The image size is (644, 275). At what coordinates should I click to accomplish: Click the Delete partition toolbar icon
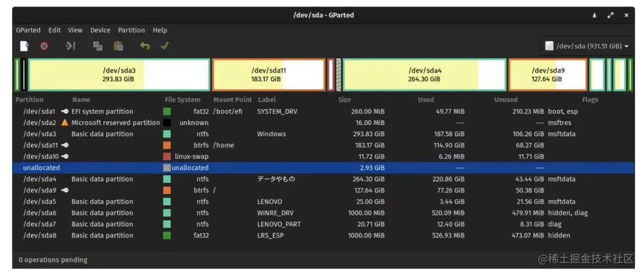(44, 46)
